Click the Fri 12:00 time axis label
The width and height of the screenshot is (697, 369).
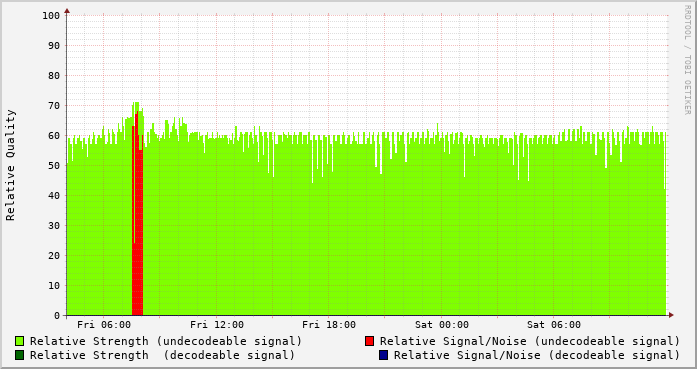point(217,325)
